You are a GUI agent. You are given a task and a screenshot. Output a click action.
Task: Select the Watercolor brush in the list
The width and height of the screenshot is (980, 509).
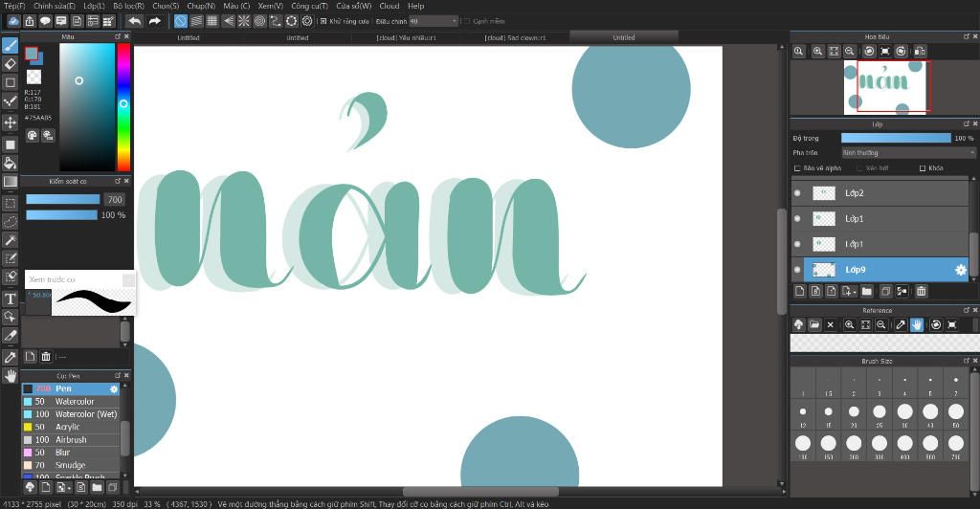[x=71, y=402]
